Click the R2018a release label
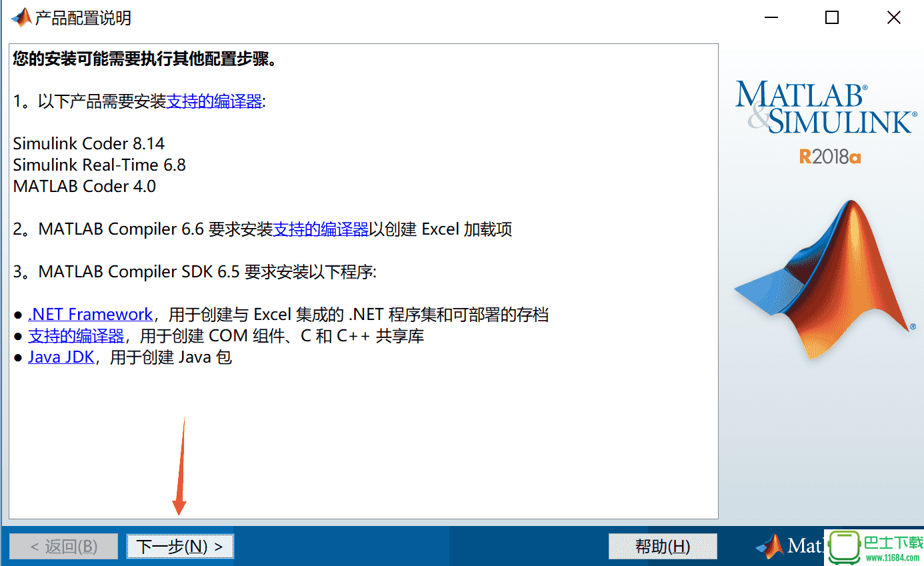Screen dimensions: 924x566 [x=830, y=157]
